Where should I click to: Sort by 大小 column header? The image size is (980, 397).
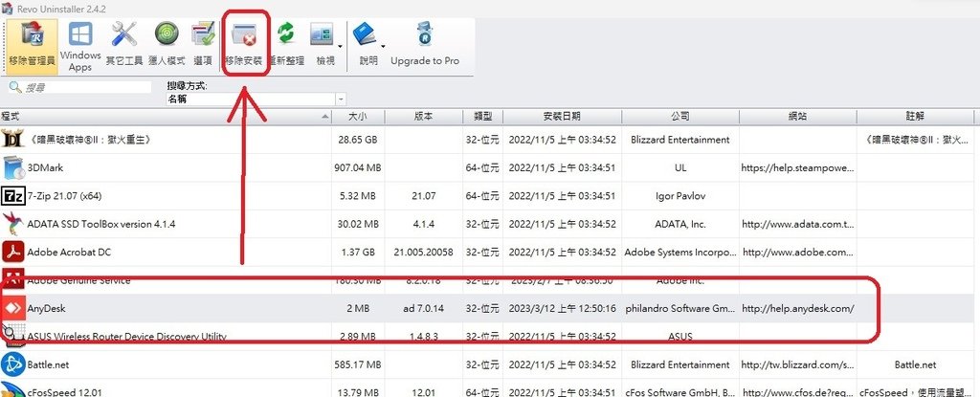click(x=358, y=117)
